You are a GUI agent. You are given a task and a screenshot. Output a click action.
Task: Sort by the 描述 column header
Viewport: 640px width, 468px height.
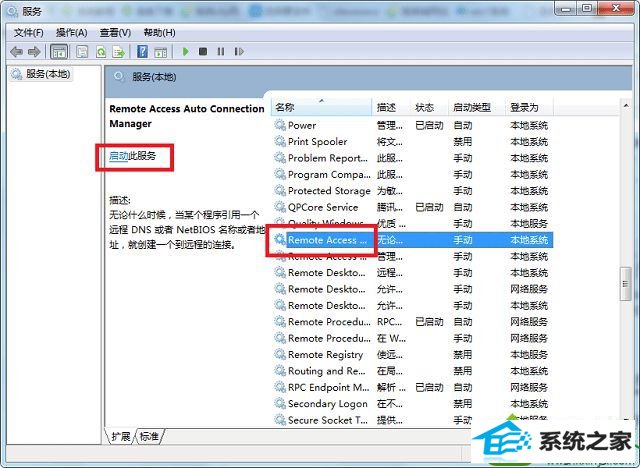(x=391, y=107)
